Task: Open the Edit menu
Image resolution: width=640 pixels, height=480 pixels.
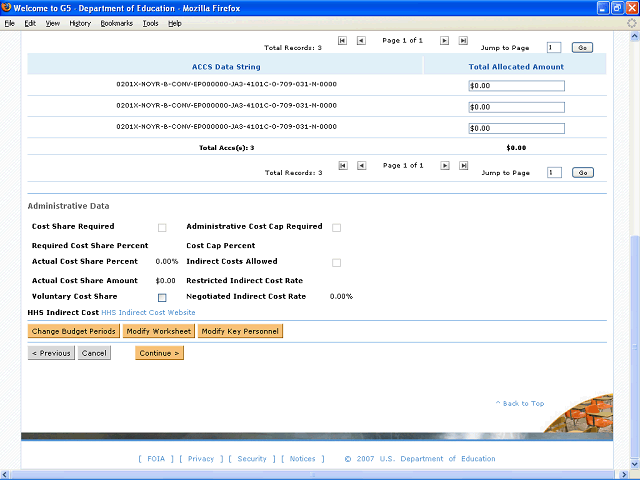Action: (x=30, y=23)
